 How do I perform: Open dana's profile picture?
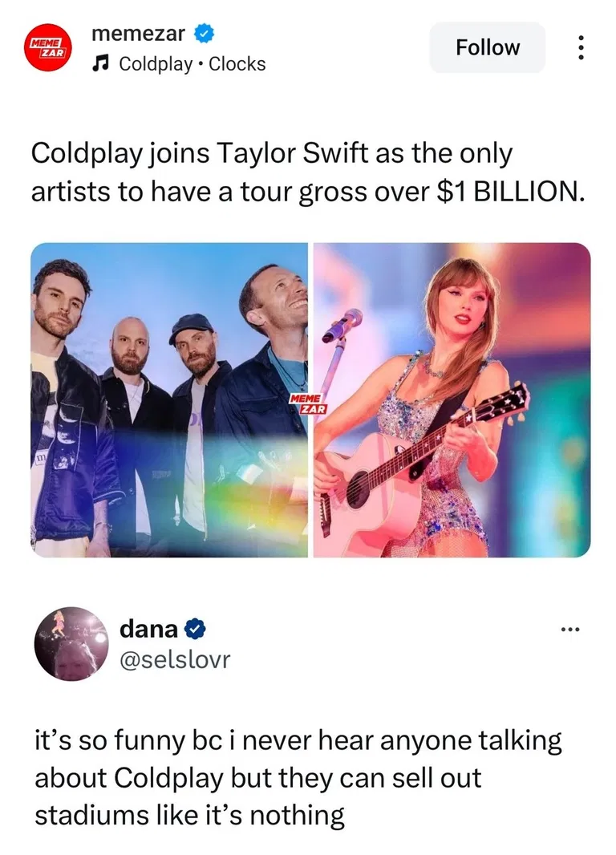(71, 644)
